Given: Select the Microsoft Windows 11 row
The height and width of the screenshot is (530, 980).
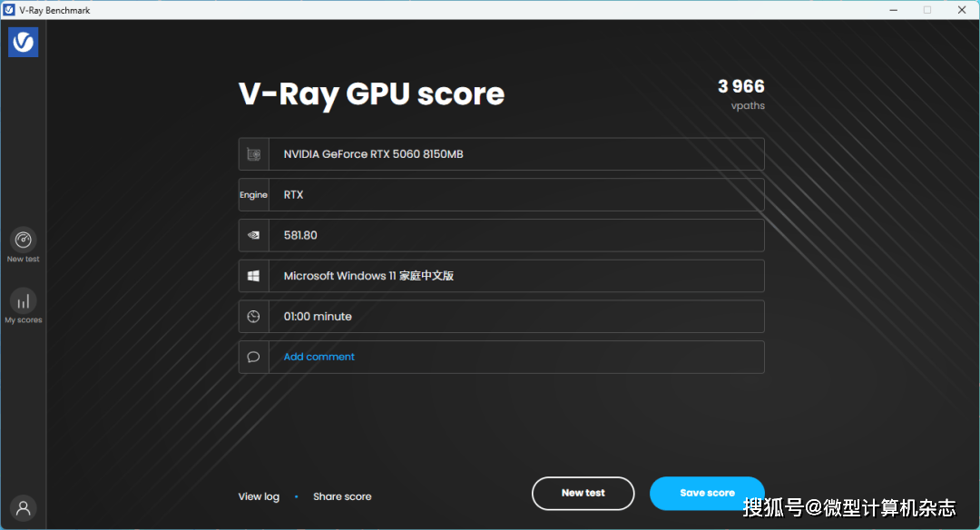Looking at the screenshot, I should click(515, 276).
